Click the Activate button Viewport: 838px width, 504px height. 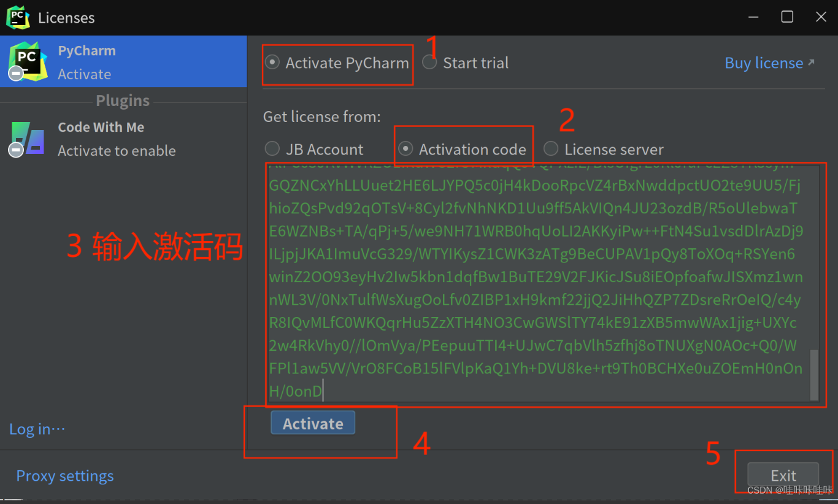(313, 423)
